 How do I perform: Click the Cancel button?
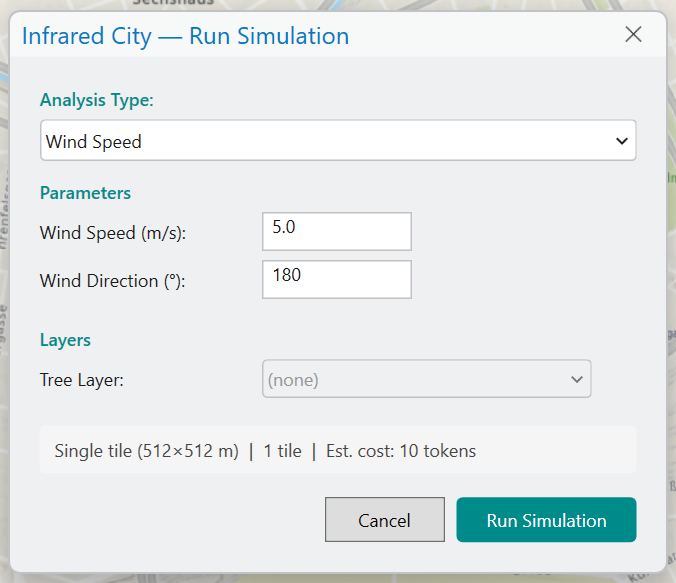click(x=385, y=520)
